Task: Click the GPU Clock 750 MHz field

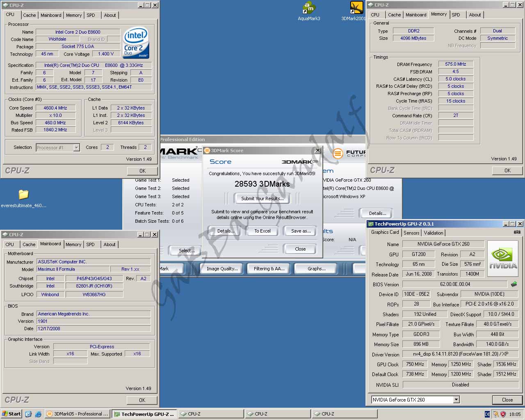Action: click(x=415, y=364)
